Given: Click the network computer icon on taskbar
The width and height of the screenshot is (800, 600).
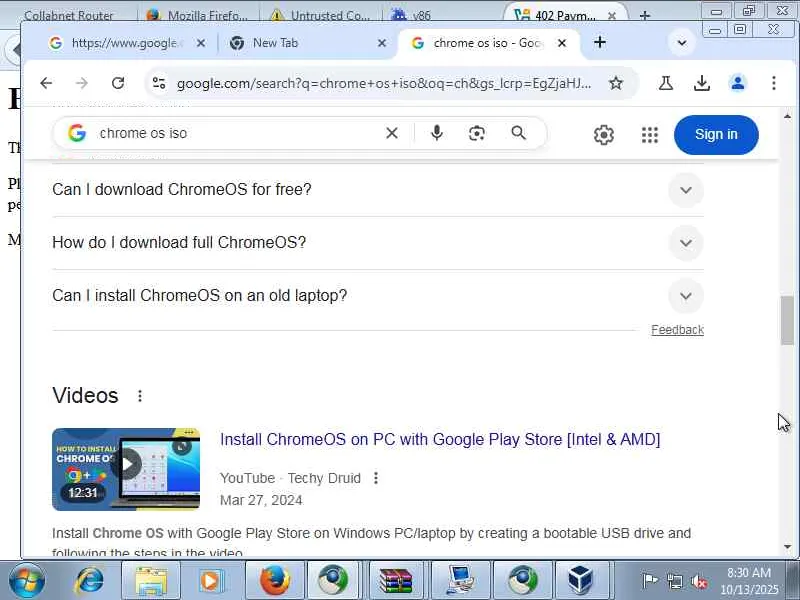Looking at the screenshot, I should 460,581.
